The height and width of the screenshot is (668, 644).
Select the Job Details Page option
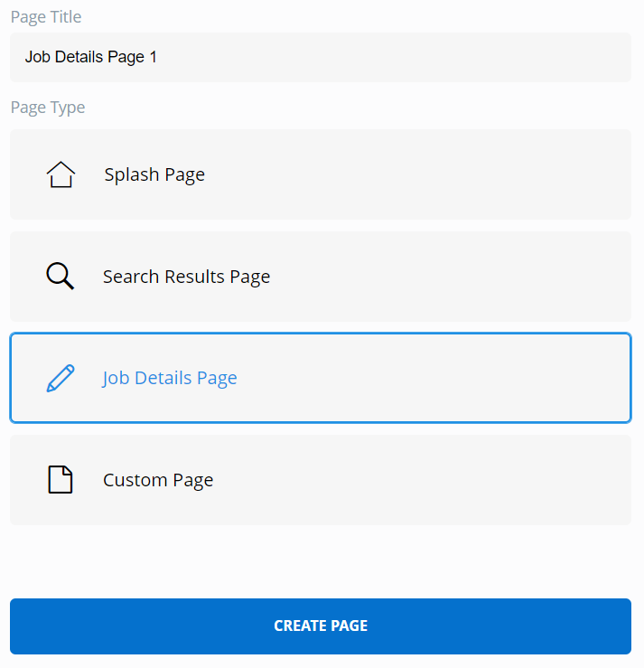coord(320,378)
